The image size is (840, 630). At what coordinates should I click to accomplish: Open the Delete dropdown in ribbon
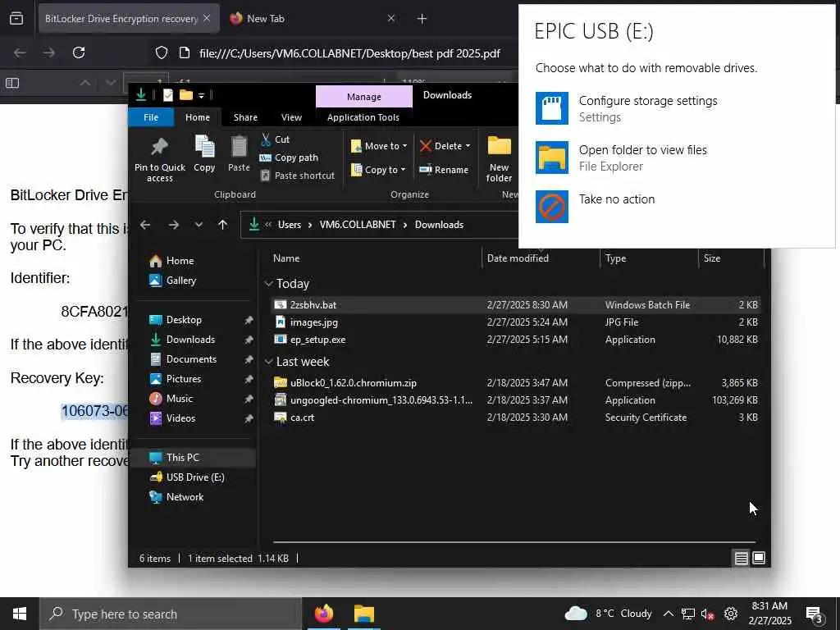tap(445, 146)
